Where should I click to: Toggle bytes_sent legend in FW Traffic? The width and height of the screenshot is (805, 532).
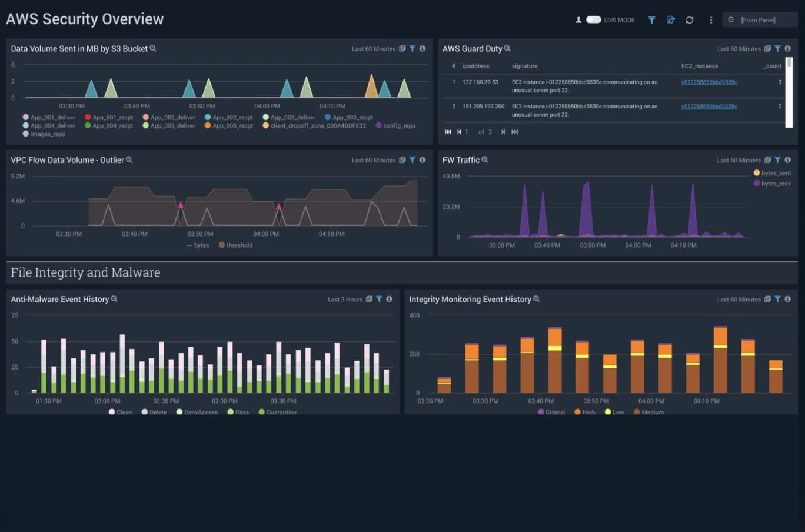point(772,173)
